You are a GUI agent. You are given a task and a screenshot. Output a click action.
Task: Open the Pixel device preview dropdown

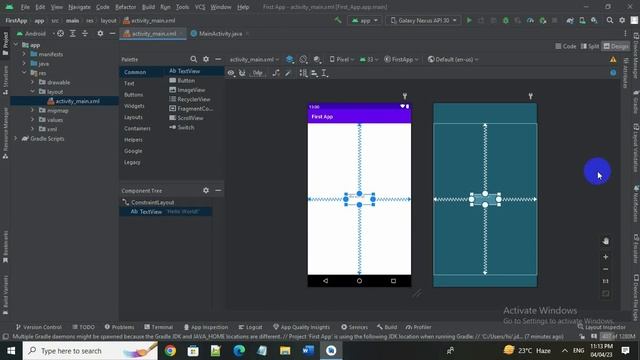(x=341, y=60)
